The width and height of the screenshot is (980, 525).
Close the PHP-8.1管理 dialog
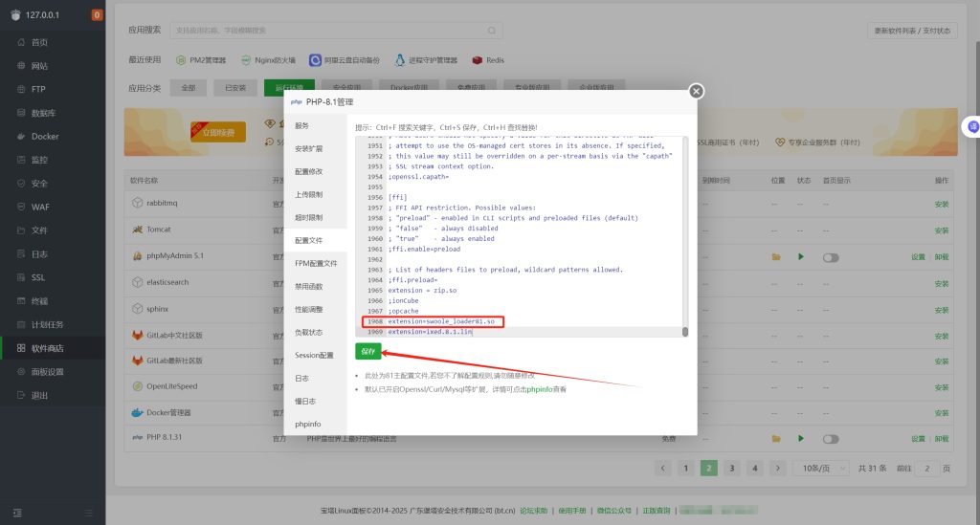pos(697,91)
